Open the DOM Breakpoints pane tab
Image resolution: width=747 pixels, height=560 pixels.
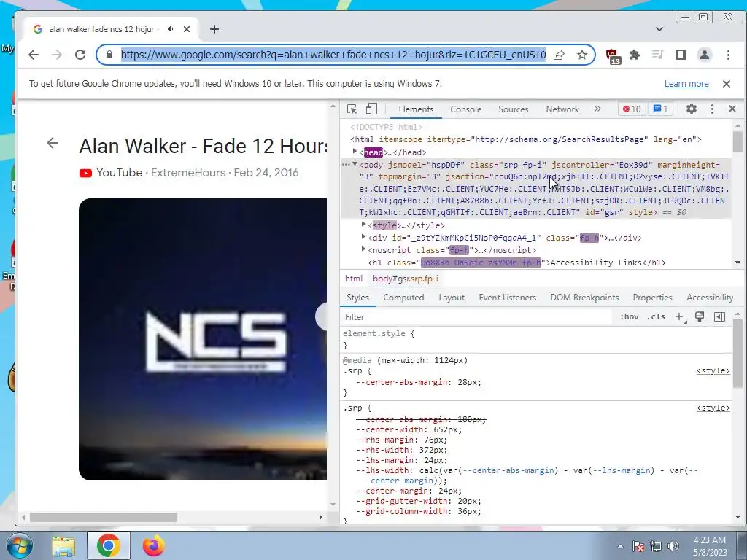[x=584, y=297]
